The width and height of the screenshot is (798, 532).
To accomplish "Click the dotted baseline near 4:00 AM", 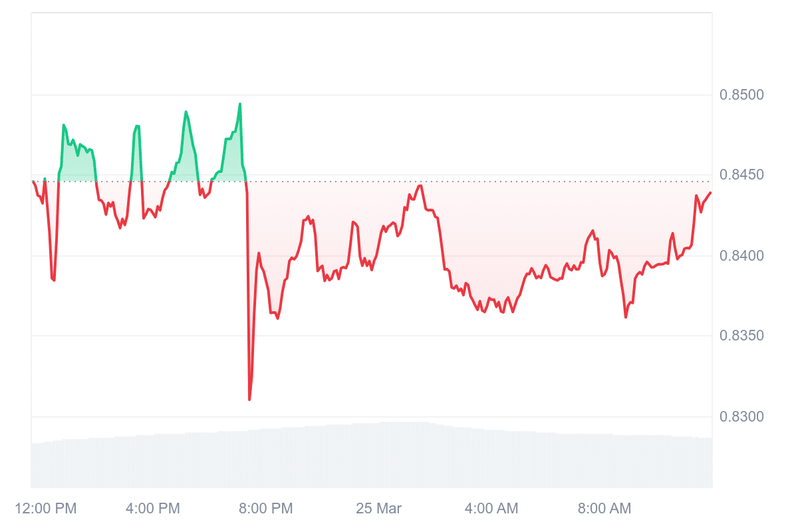I will [491, 181].
